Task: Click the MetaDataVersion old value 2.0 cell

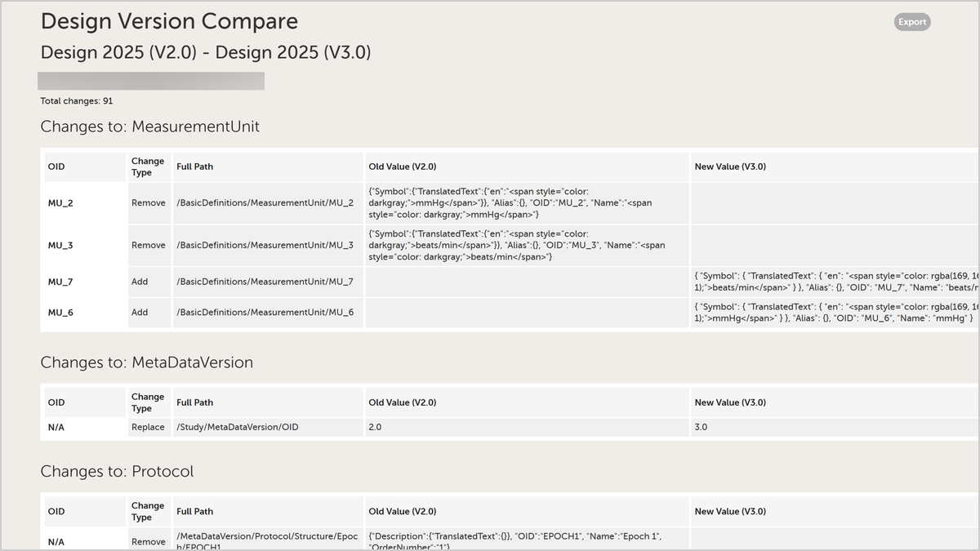Action: coord(527,427)
